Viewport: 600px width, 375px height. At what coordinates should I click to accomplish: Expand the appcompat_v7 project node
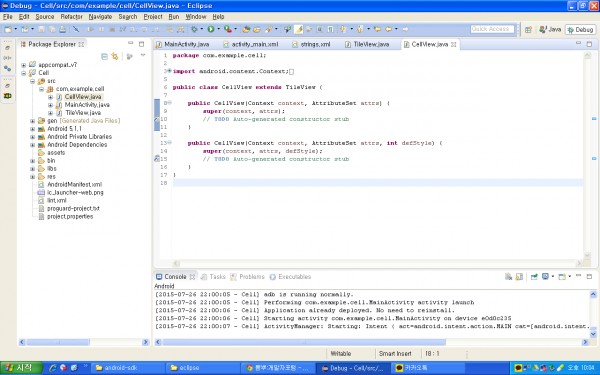24,65
